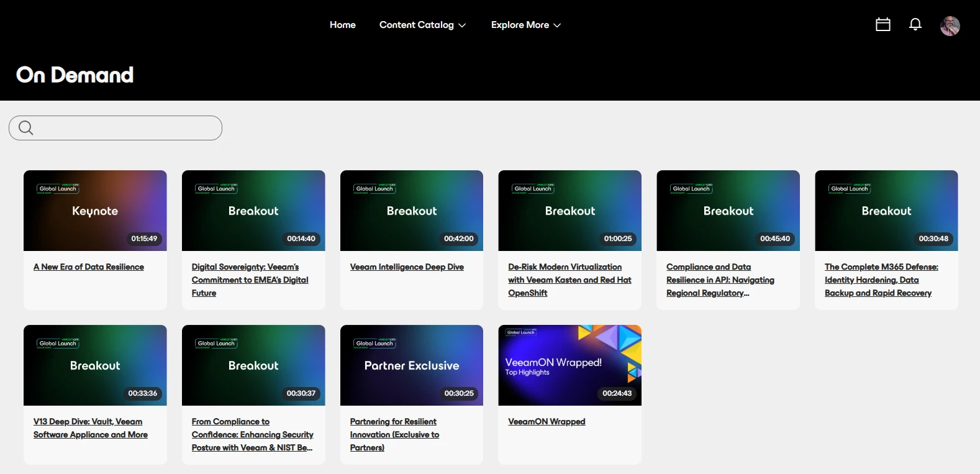Viewport: 980px width, 474px height.
Task: Click the search magnifier icon
Action: tap(26, 128)
